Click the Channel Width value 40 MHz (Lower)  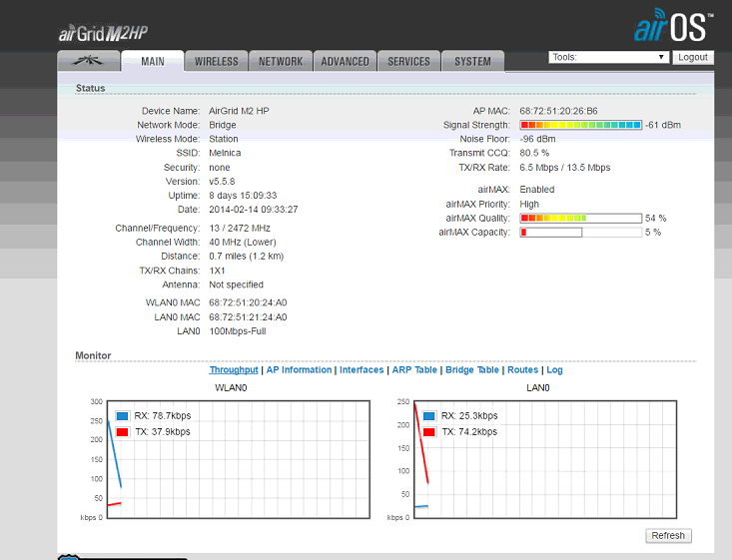click(243, 242)
